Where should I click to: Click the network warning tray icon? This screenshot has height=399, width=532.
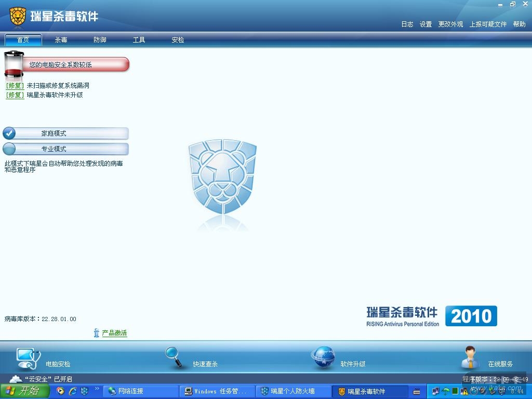coord(464,392)
